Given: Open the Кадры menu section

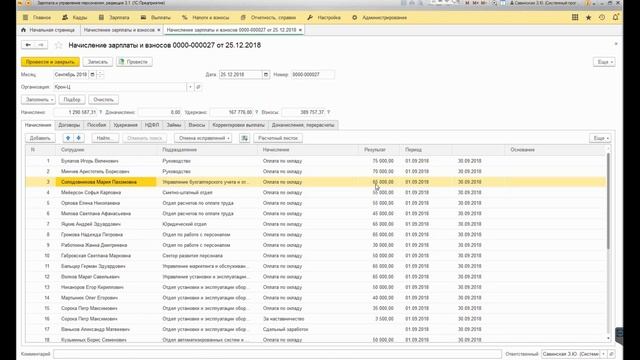Looking at the screenshot, I should 75,18.
